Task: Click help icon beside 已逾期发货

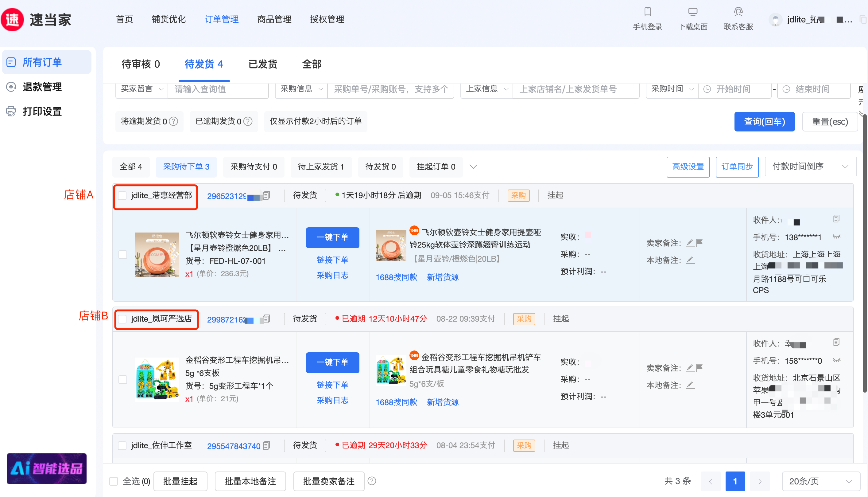Action: (x=248, y=122)
